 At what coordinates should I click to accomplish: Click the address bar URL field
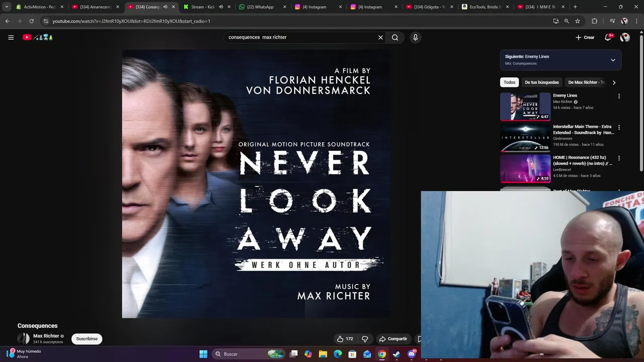pyautogui.click(x=297, y=21)
